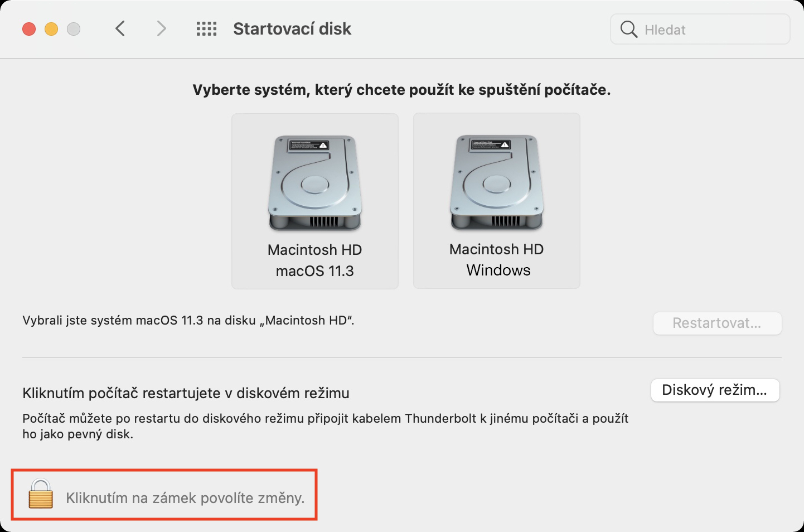Click the "Kliknutím počítač restartujete v diskovém režimu" label
Viewport: 804px width, 532px height.
point(186,393)
